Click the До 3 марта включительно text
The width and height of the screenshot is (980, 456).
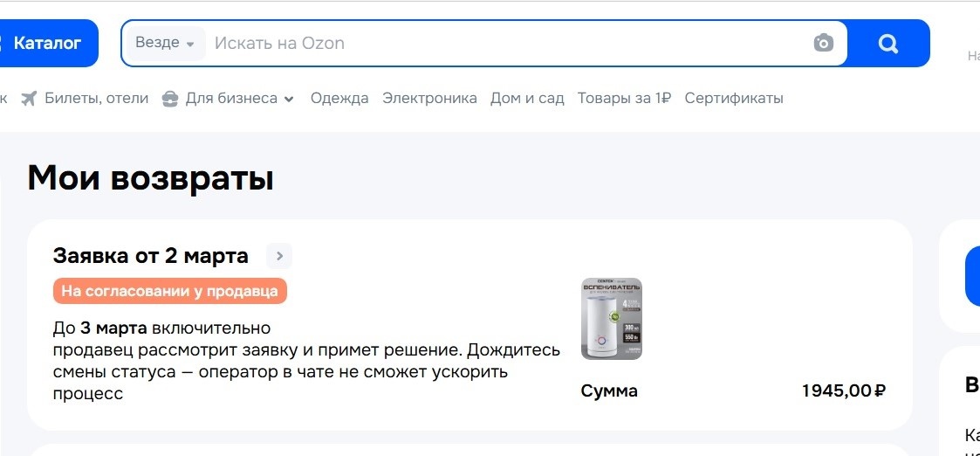click(161, 328)
